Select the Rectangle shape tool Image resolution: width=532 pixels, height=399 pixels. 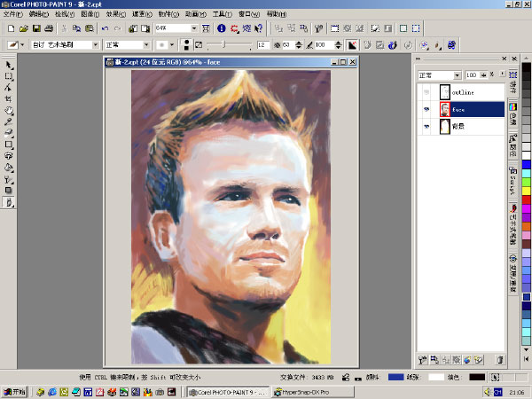(x=9, y=145)
